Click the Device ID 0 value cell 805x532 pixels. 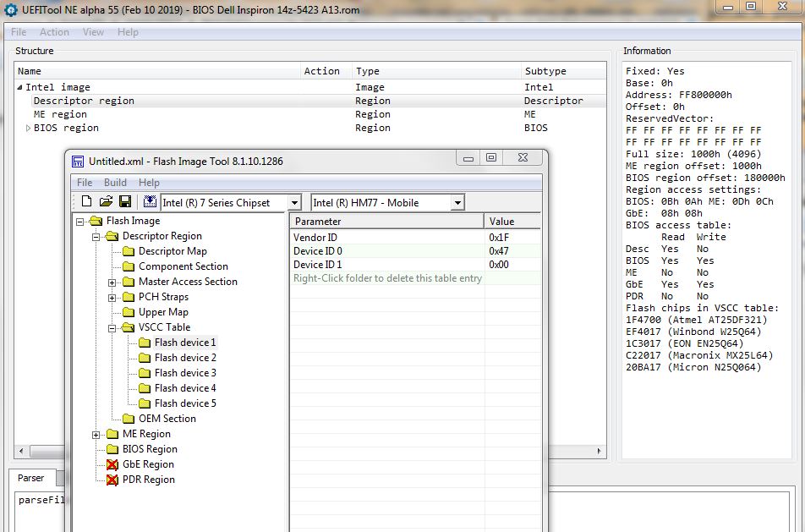[x=512, y=251]
